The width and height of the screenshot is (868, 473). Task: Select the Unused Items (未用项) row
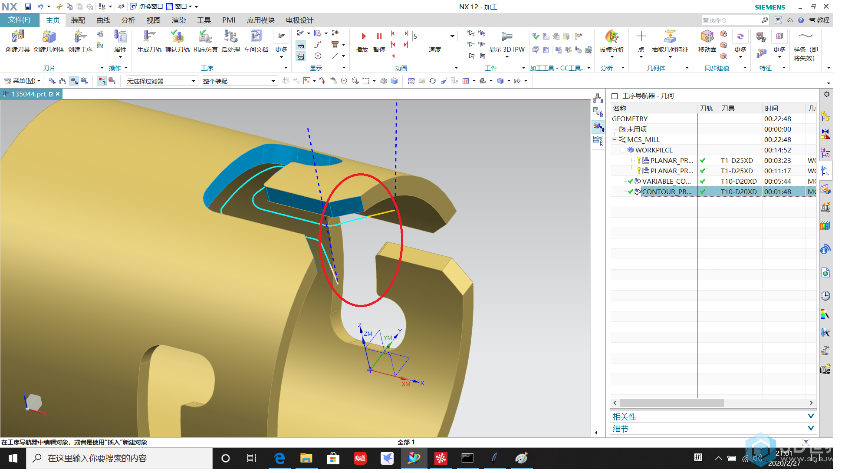point(713,129)
